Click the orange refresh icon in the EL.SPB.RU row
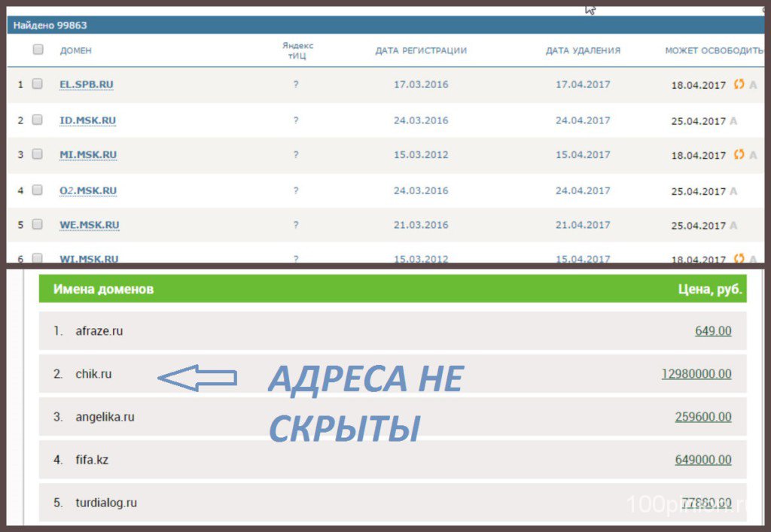This screenshot has height=532, width=771. coord(739,84)
